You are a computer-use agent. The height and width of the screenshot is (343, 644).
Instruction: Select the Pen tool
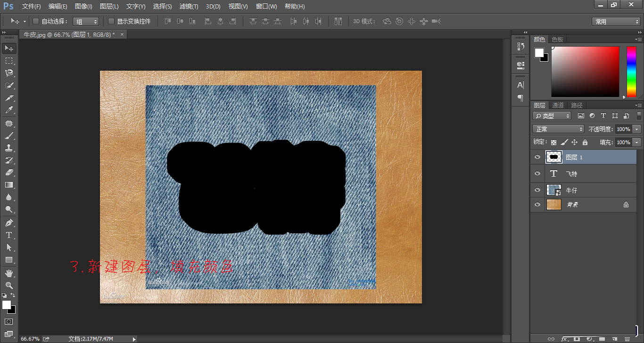point(8,222)
